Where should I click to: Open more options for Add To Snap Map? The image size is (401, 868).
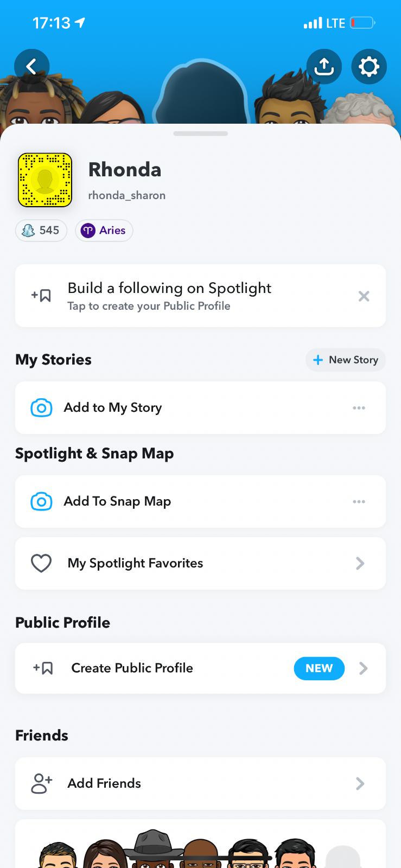359,502
